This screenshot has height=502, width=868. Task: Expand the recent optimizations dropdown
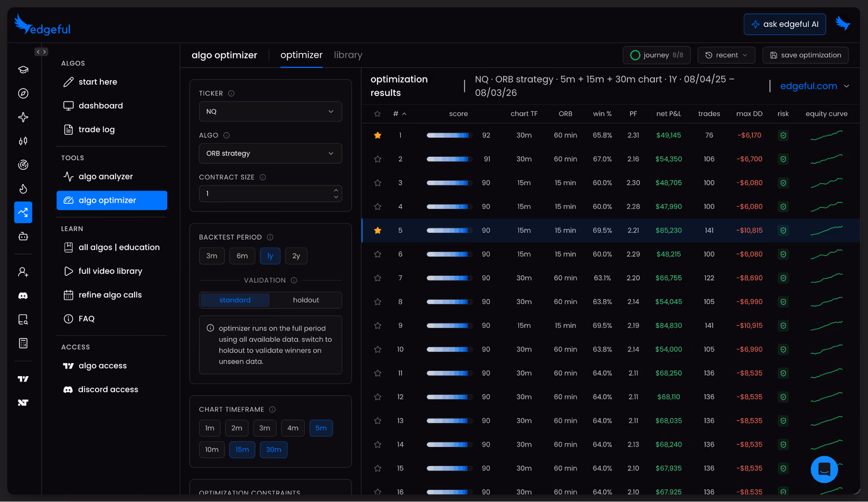pos(726,55)
